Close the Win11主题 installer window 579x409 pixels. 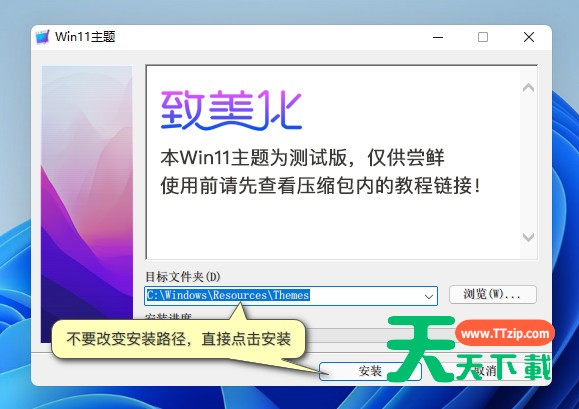[x=529, y=37]
